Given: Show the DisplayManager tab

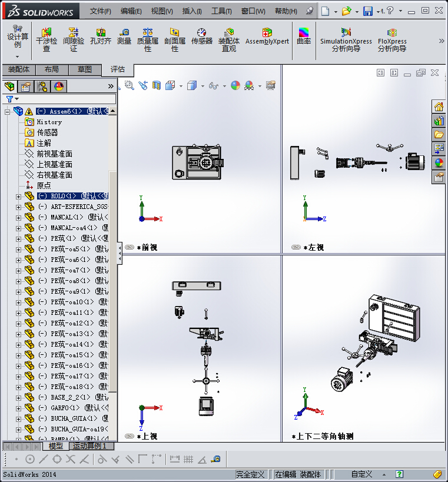Looking at the screenshot, I should coord(59,87).
